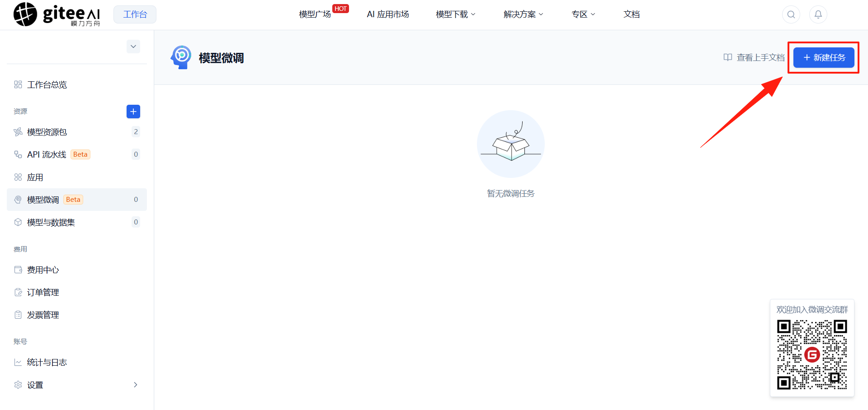Click the 费用中心 wallet icon

(x=18, y=270)
